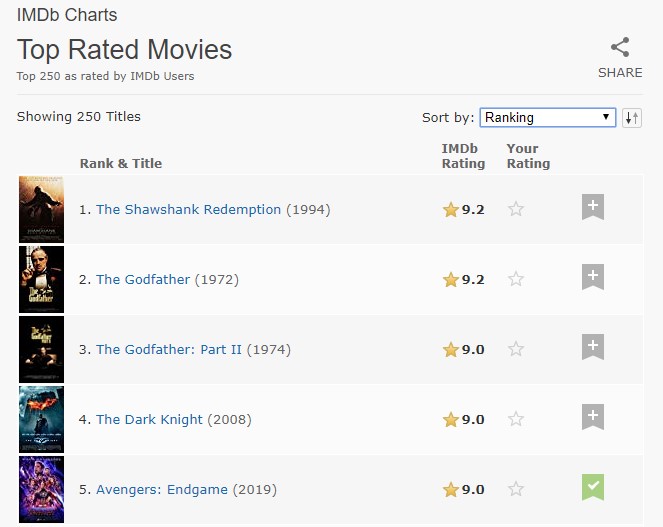The height and width of the screenshot is (527, 663).
Task: Go to The Godfather: Part II page
Action: pos(169,350)
